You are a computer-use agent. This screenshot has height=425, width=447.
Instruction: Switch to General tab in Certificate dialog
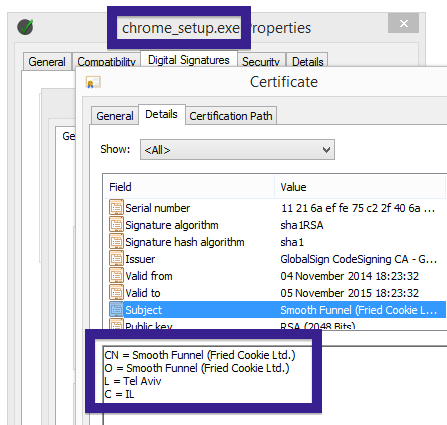pyautogui.click(x=115, y=116)
